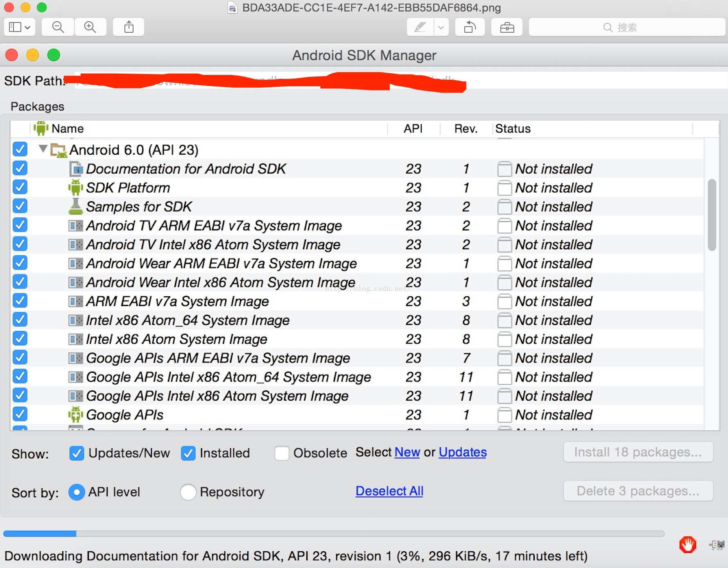Viewport: 728px width, 568px height.
Task: Rotate the image using the rotate icon
Action: click(470, 27)
